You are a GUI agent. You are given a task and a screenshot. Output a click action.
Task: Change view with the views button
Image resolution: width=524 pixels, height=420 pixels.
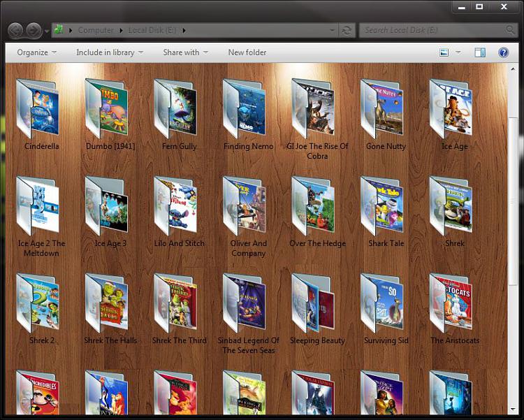444,52
